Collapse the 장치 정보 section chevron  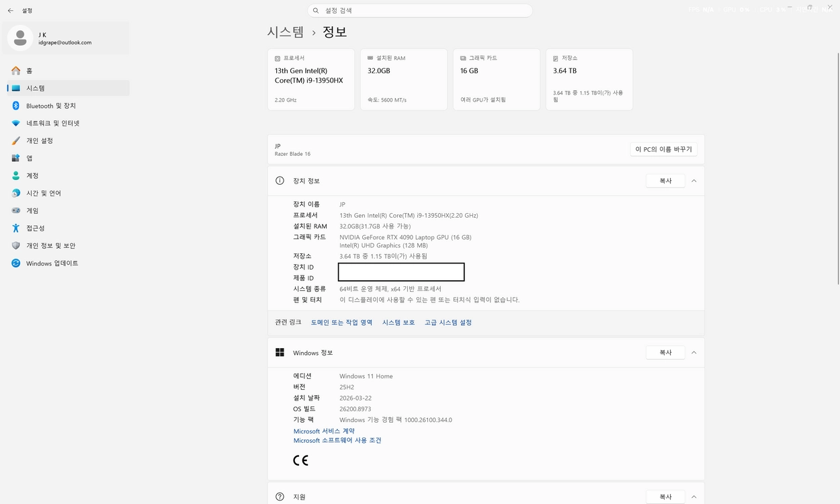point(694,181)
